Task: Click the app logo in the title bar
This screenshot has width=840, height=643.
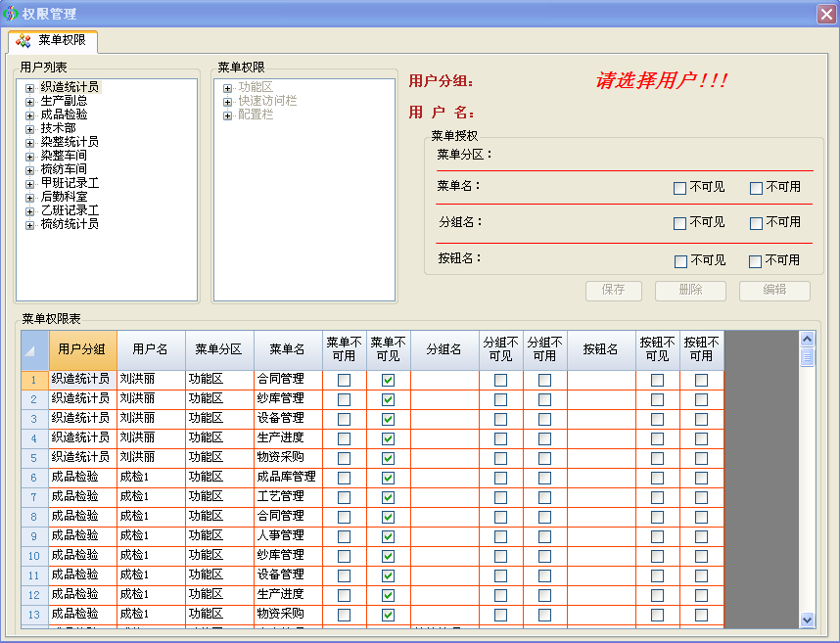Action: [10, 13]
